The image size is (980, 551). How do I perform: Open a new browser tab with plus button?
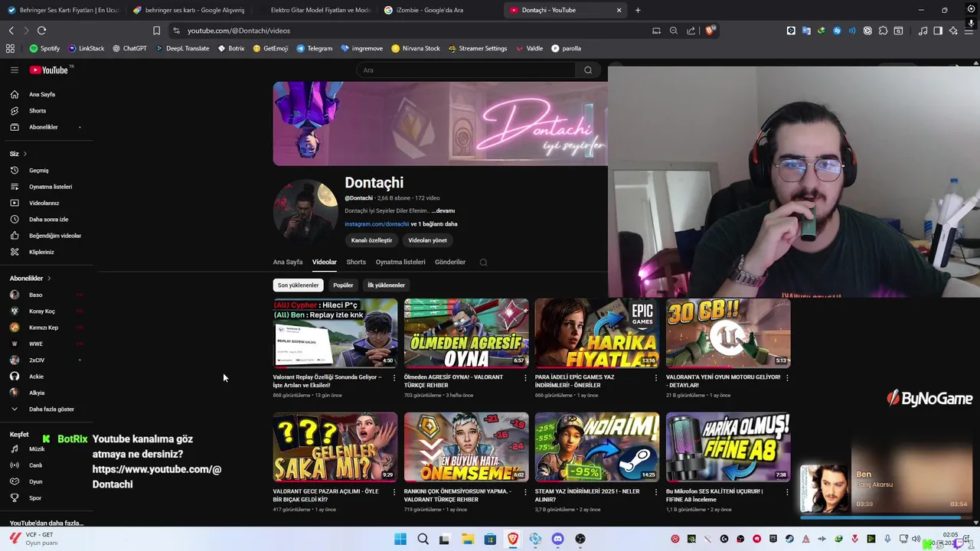(x=638, y=10)
